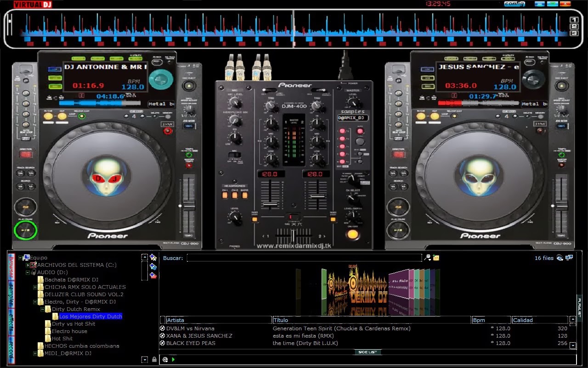The image size is (588, 368).
Task: Set loop OUT point on left deck
Action: [62, 116]
